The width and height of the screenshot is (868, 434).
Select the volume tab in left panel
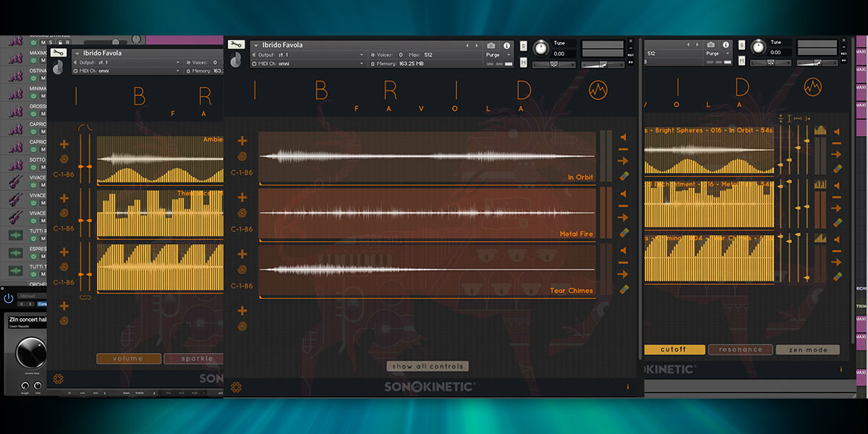tap(127, 358)
